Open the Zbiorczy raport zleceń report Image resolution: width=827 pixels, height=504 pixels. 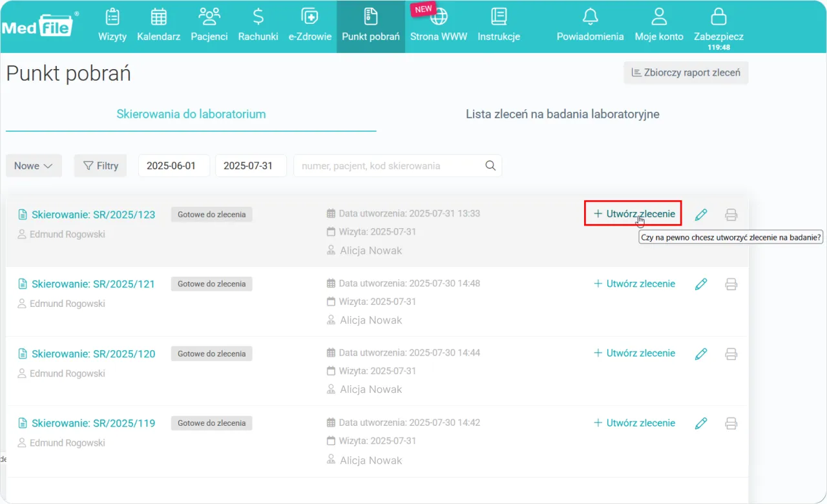point(686,72)
